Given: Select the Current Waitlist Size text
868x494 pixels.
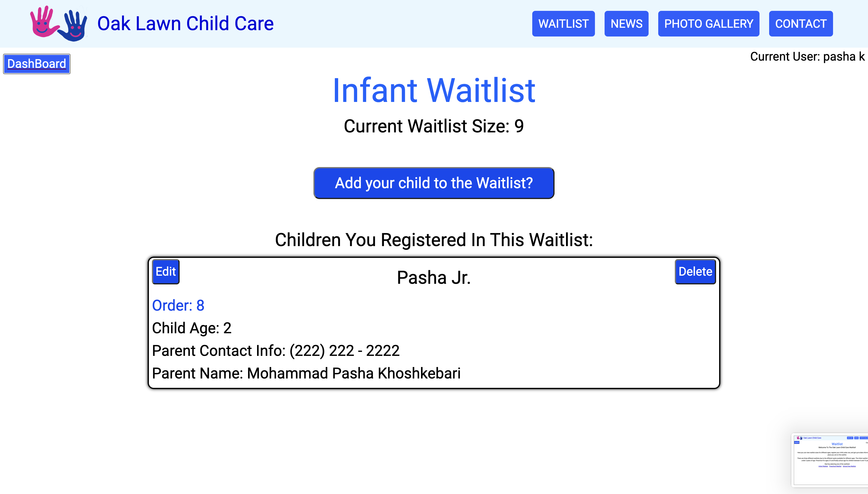Looking at the screenshot, I should pos(434,126).
